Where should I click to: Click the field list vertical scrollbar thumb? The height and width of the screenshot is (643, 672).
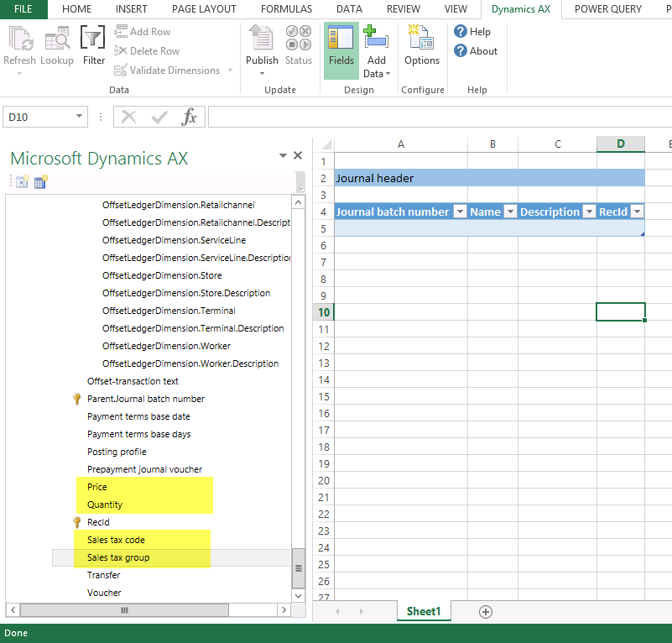298,568
